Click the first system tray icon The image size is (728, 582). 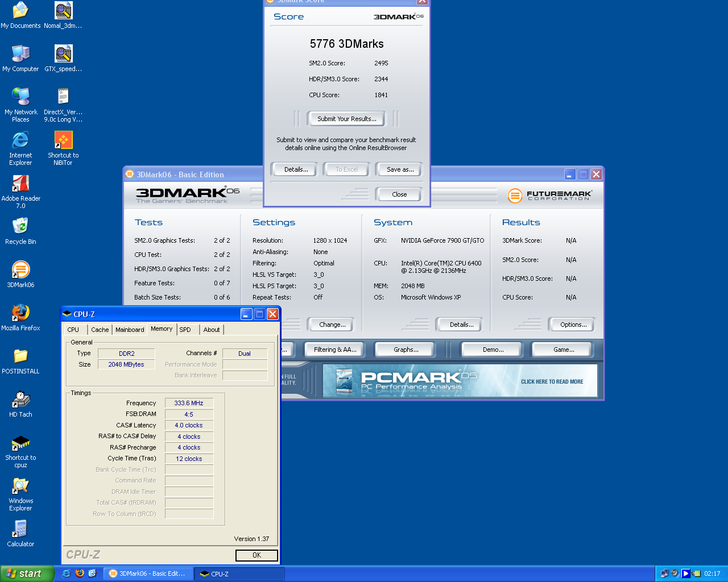tap(664, 573)
